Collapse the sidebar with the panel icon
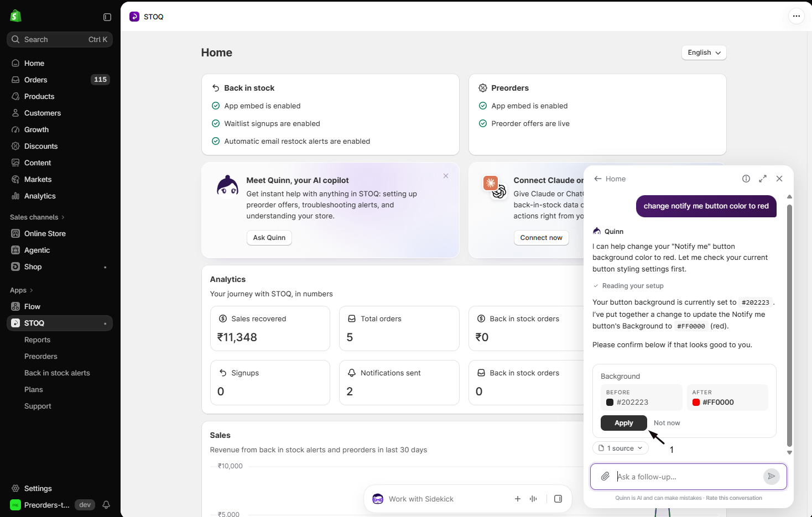 [107, 17]
